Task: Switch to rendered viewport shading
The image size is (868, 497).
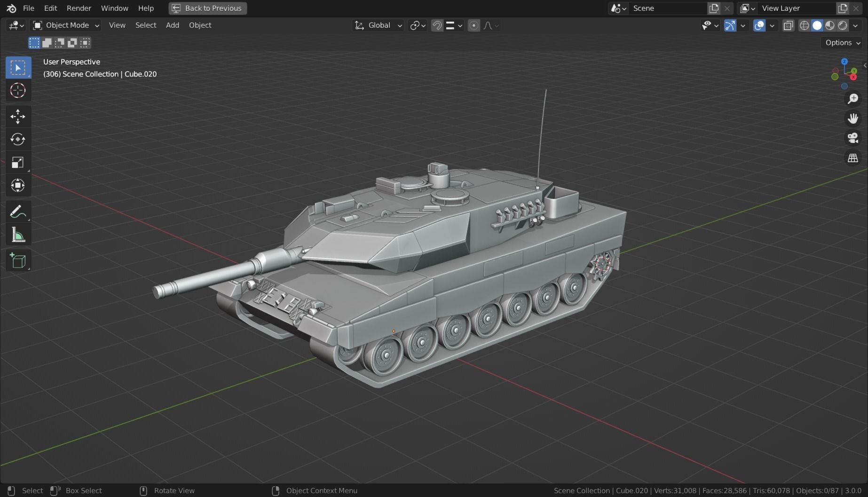Action: [843, 25]
